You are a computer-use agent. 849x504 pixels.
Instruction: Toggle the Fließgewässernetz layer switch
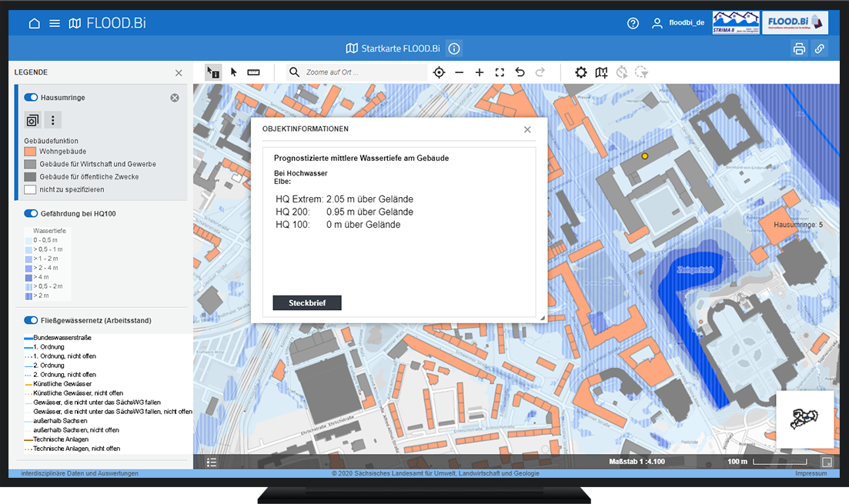pyautogui.click(x=31, y=320)
